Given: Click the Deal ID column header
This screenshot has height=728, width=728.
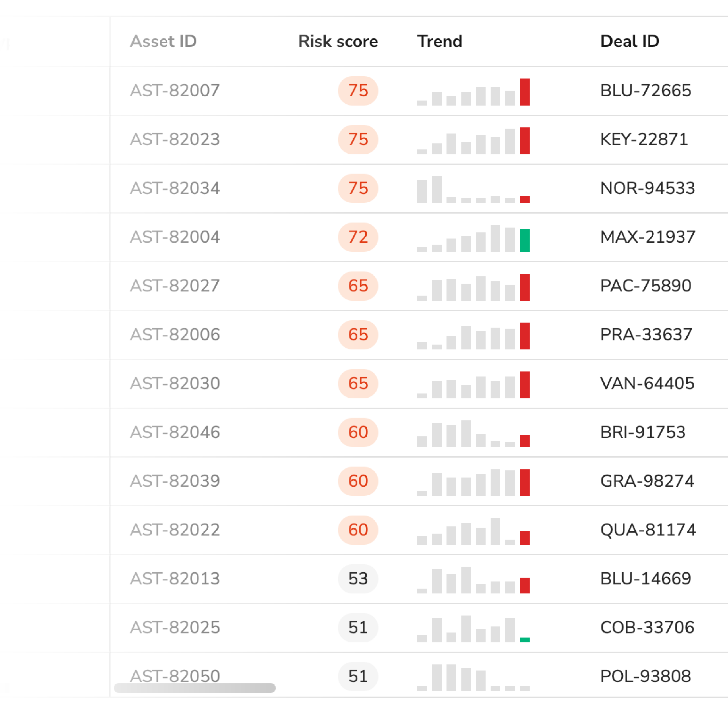Looking at the screenshot, I should (630, 42).
